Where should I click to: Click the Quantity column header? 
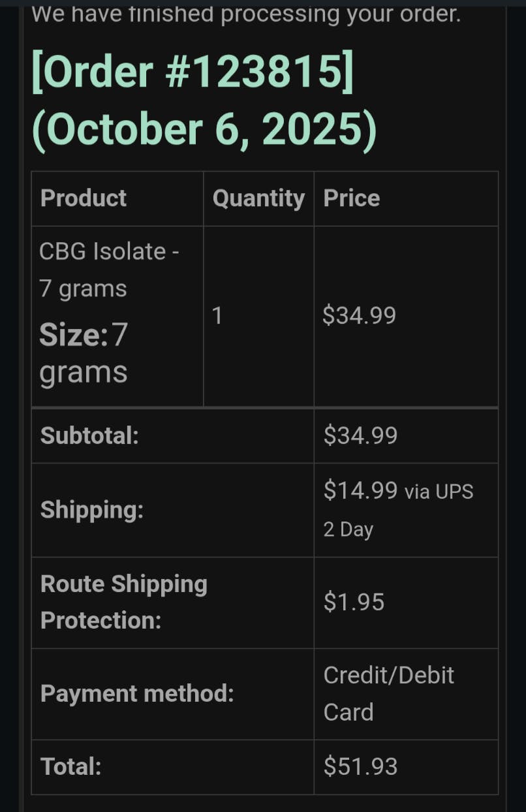[258, 198]
